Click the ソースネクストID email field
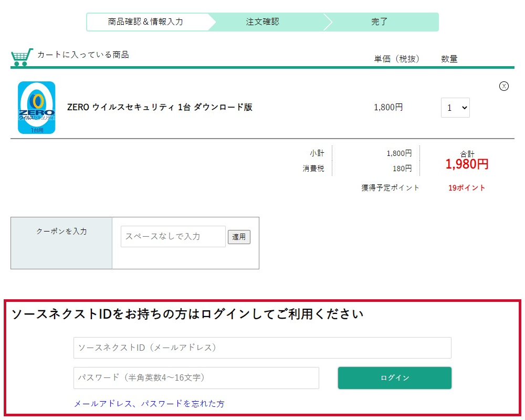525x420 pixels. point(262,348)
